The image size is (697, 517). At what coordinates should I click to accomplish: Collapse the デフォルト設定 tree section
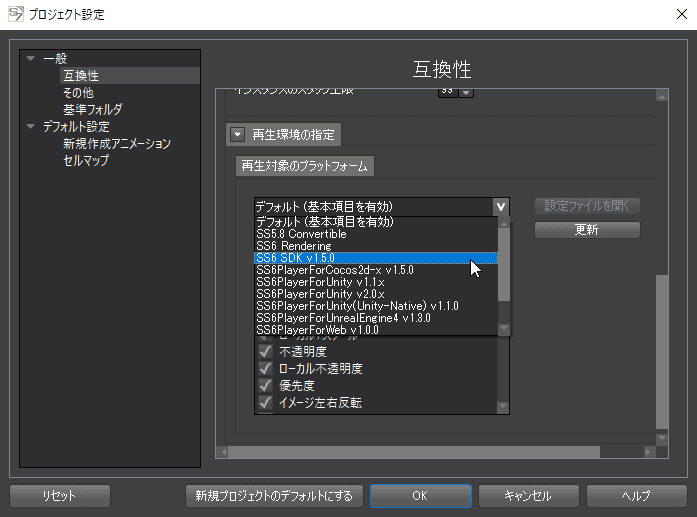pyautogui.click(x=30, y=126)
